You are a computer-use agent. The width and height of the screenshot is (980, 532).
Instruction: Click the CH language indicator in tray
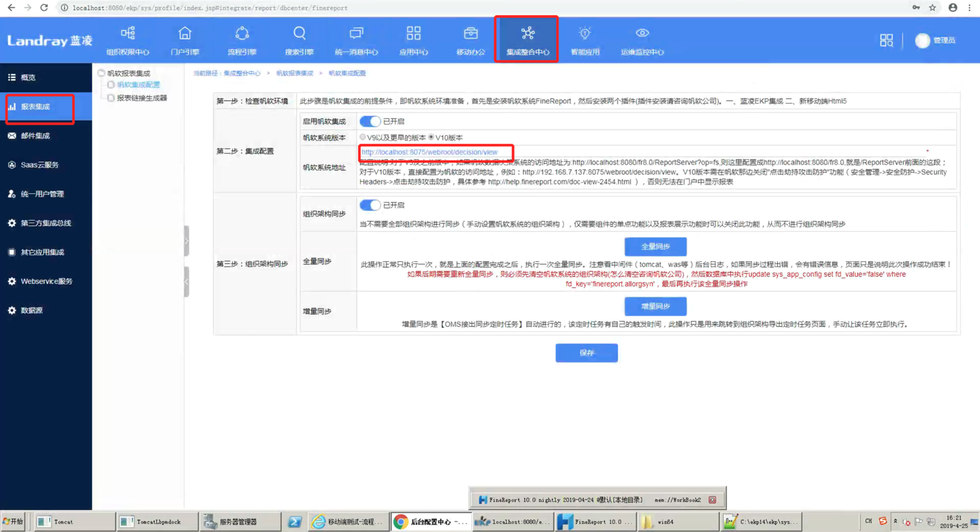pyautogui.click(x=868, y=522)
